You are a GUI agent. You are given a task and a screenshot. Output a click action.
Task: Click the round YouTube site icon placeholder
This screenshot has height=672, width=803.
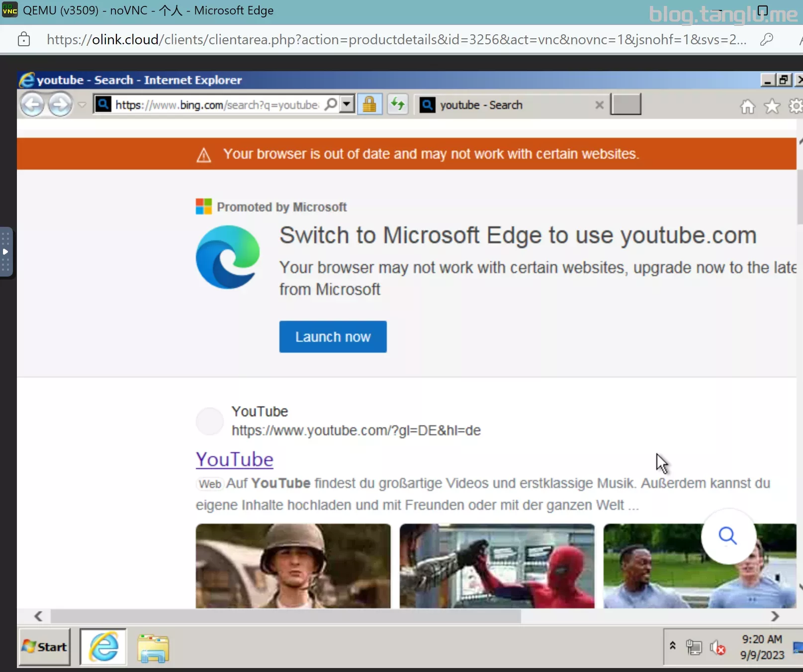[x=209, y=421]
